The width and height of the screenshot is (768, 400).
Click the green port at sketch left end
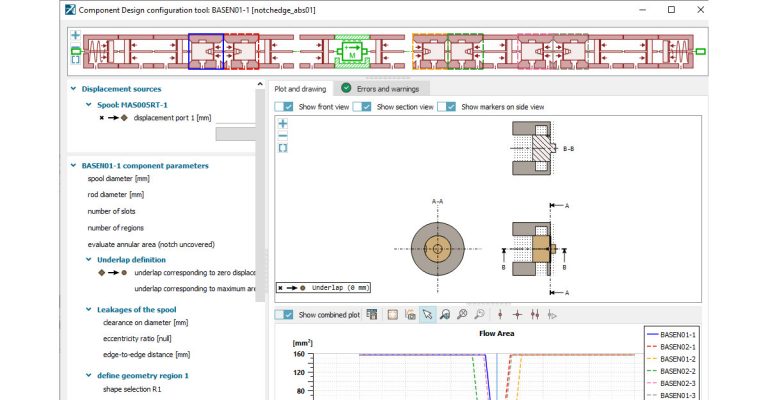coord(75,50)
